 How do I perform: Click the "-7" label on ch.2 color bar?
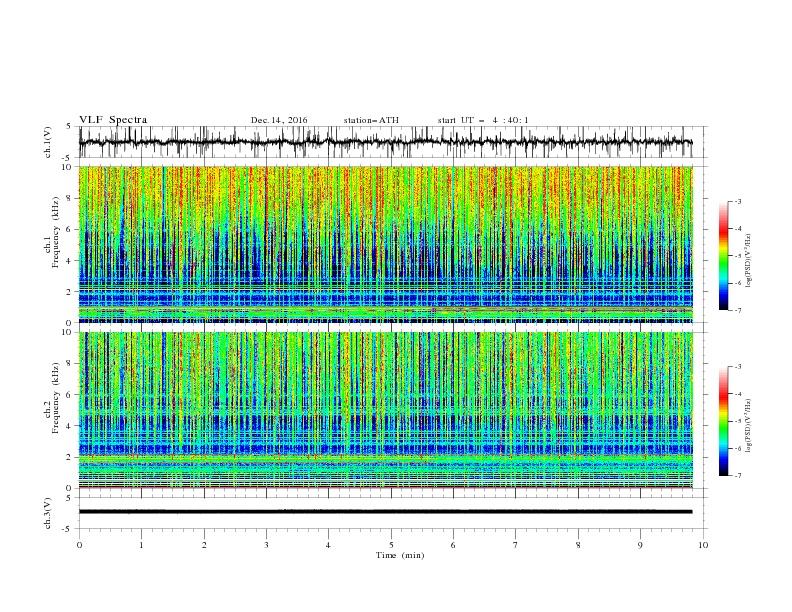pyautogui.click(x=737, y=475)
